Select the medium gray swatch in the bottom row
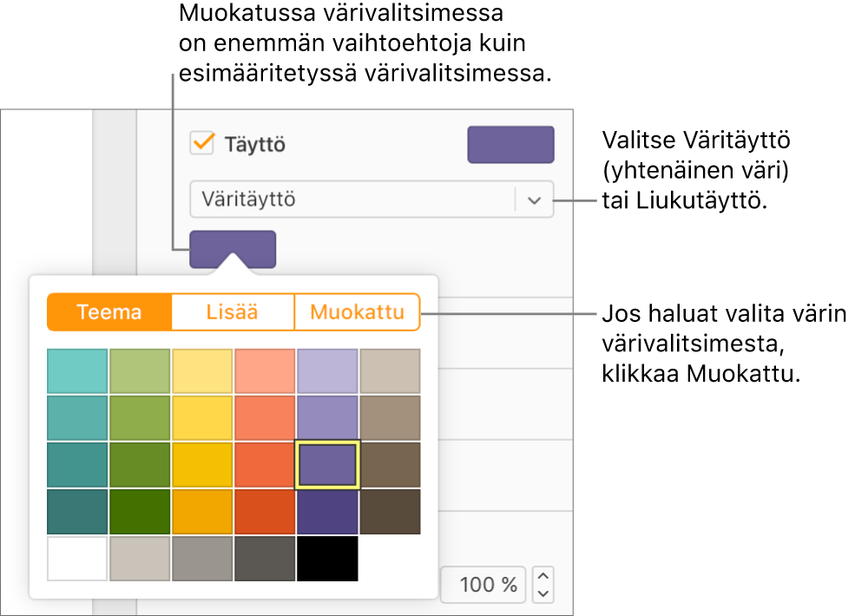The image size is (855, 616). [202, 559]
